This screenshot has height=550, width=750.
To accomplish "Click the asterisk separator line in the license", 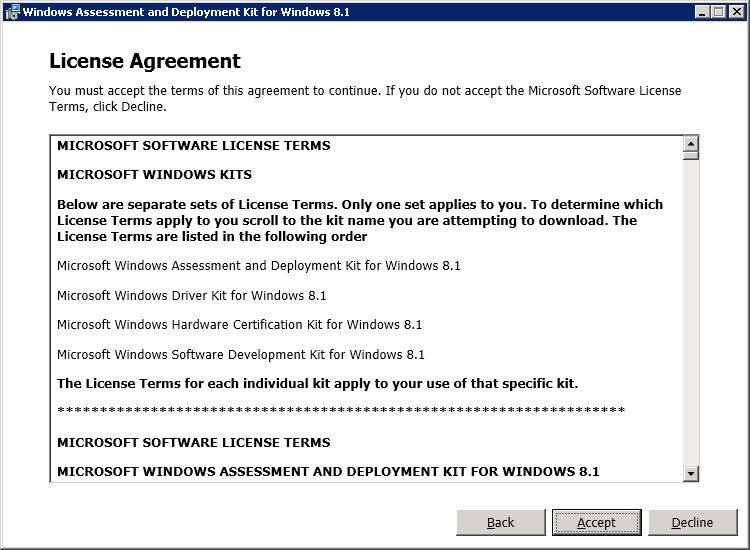I will (x=340, y=411).
